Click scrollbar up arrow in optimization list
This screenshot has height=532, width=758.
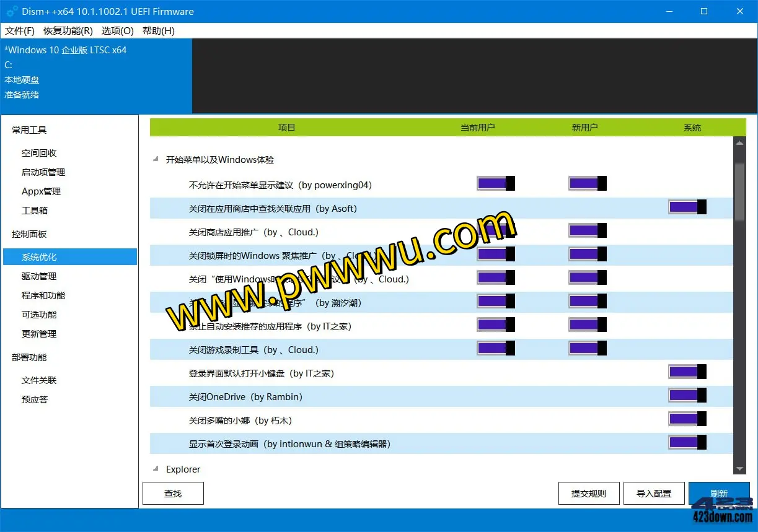739,143
